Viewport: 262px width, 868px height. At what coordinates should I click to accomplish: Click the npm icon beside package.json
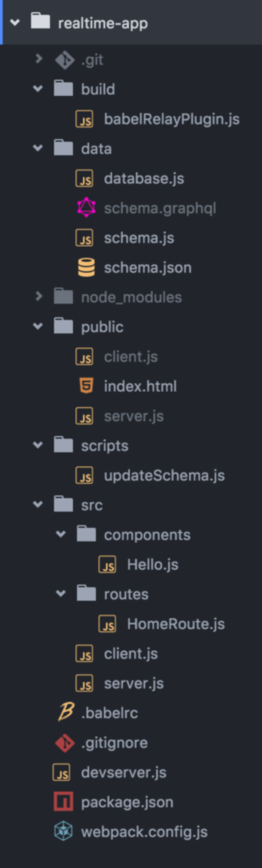63,802
